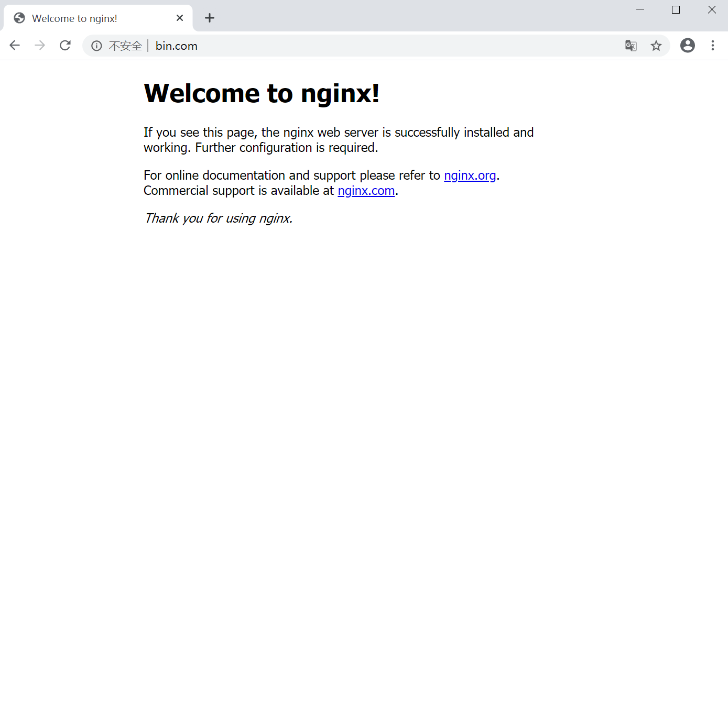
Task: Click the "Thank you for using nginx." text
Action: pyautogui.click(x=218, y=218)
